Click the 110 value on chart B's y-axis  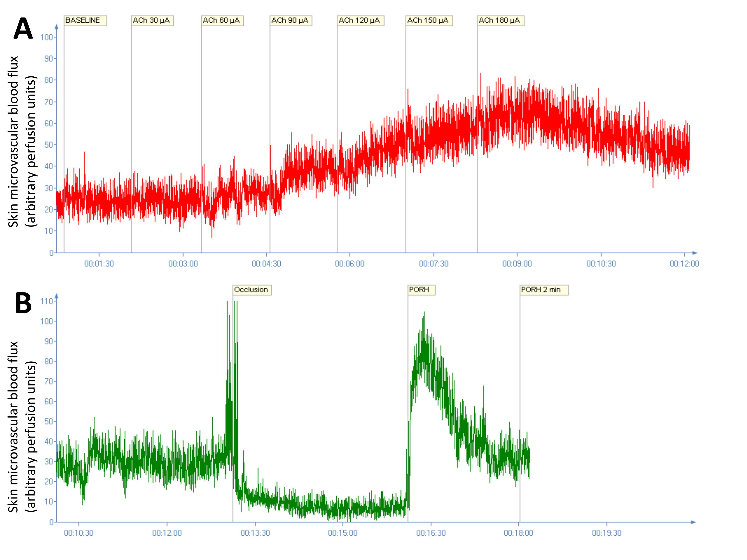point(47,301)
